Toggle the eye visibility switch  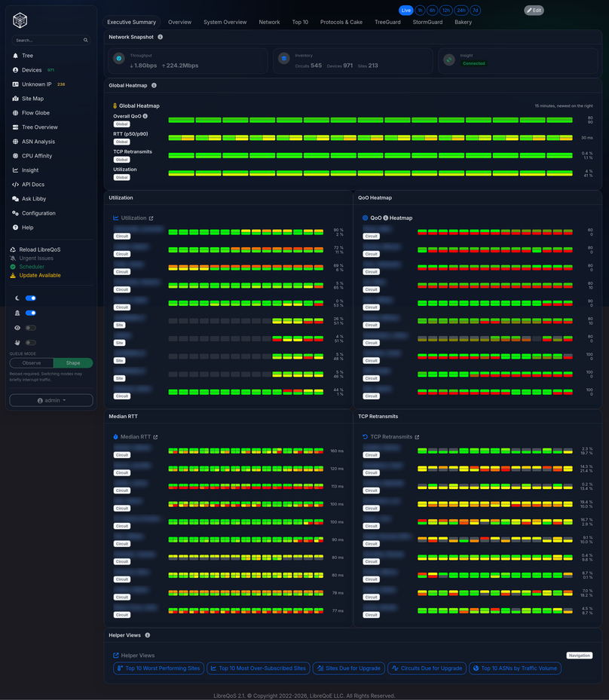pyautogui.click(x=30, y=328)
